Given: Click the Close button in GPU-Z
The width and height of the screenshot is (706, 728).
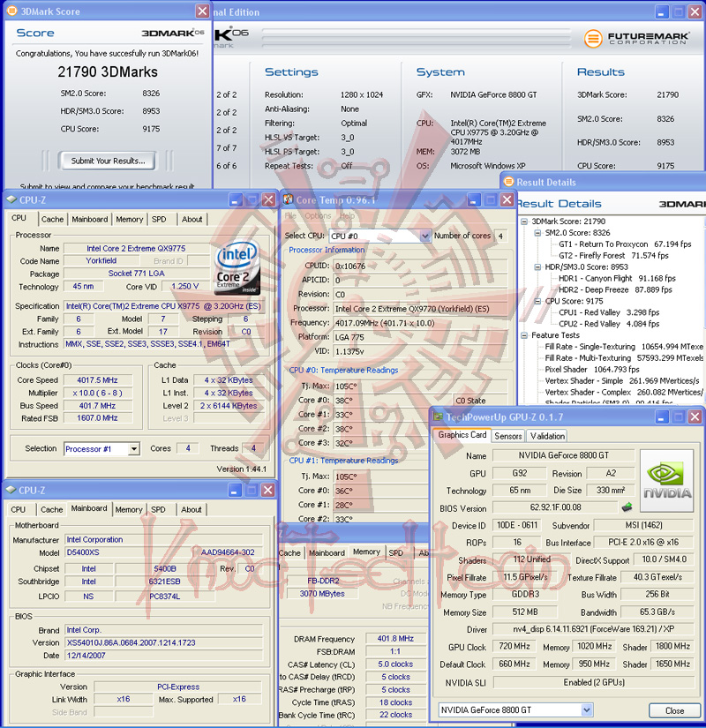Looking at the screenshot, I should coord(674,710).
